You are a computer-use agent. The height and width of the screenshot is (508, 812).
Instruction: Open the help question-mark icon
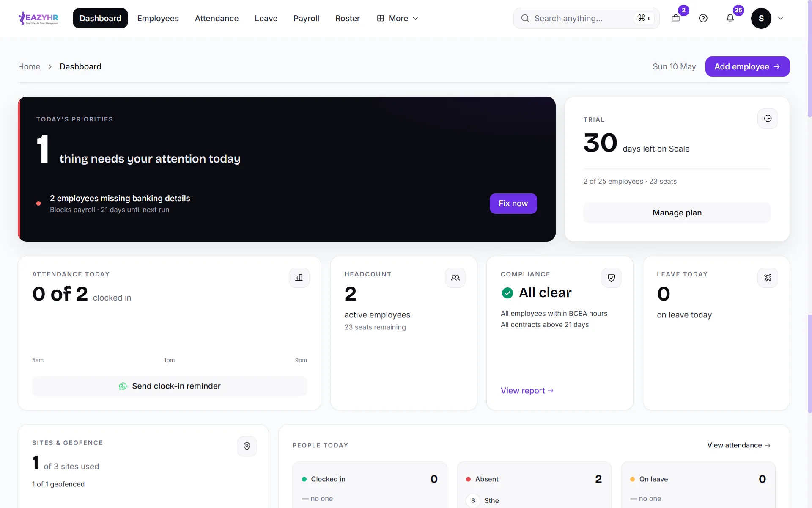pos(703,18)
